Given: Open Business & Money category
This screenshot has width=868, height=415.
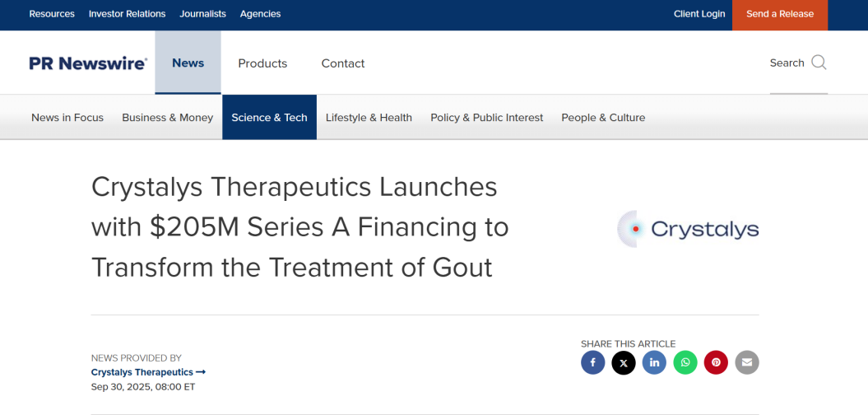Looking at the screenshot, I should 167,118.
